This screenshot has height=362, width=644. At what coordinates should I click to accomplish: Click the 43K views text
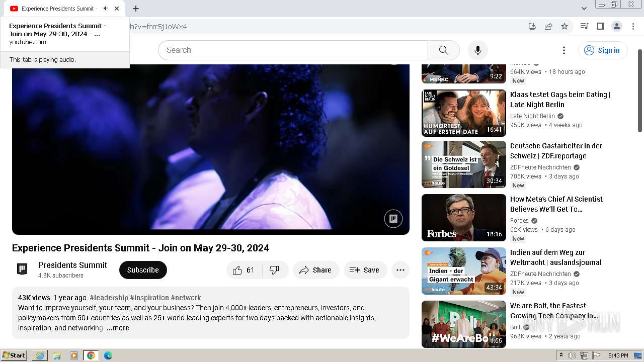34,298
